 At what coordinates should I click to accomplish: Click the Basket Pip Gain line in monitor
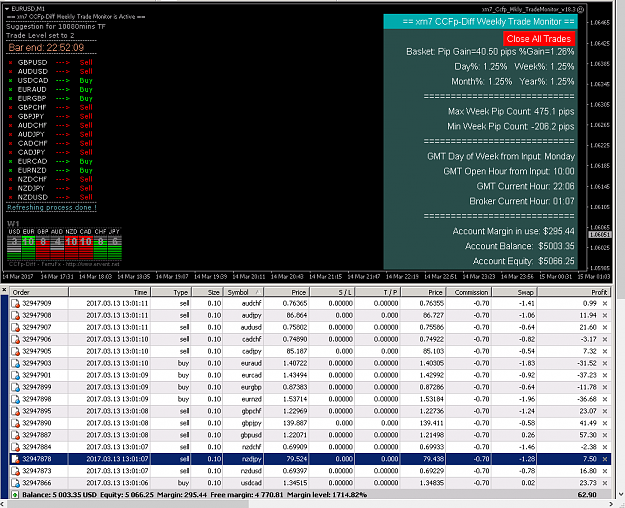click(490, 52)
